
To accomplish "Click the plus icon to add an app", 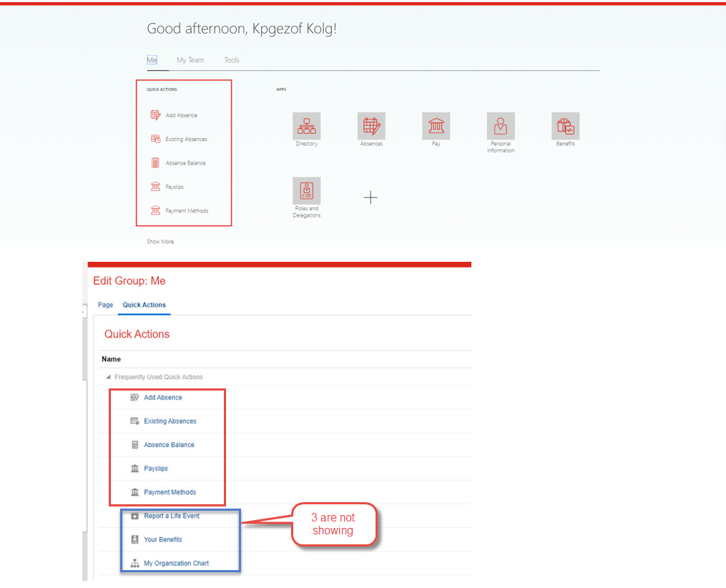I will 371,197.
